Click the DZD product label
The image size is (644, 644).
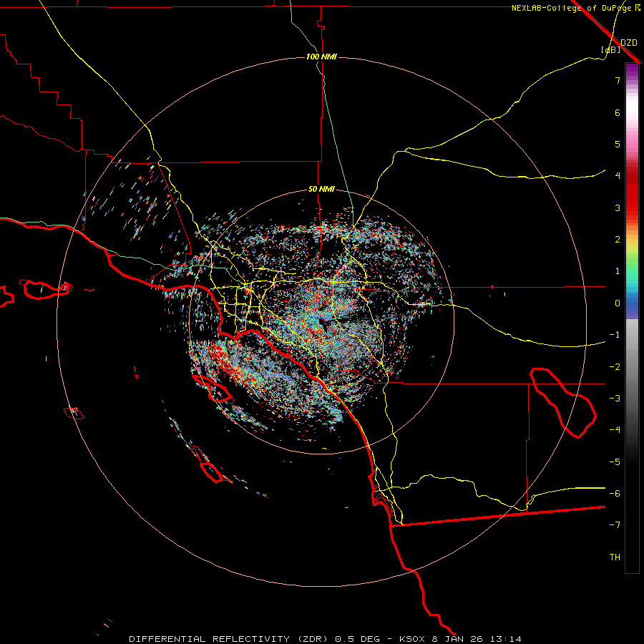tap(629, 42)
